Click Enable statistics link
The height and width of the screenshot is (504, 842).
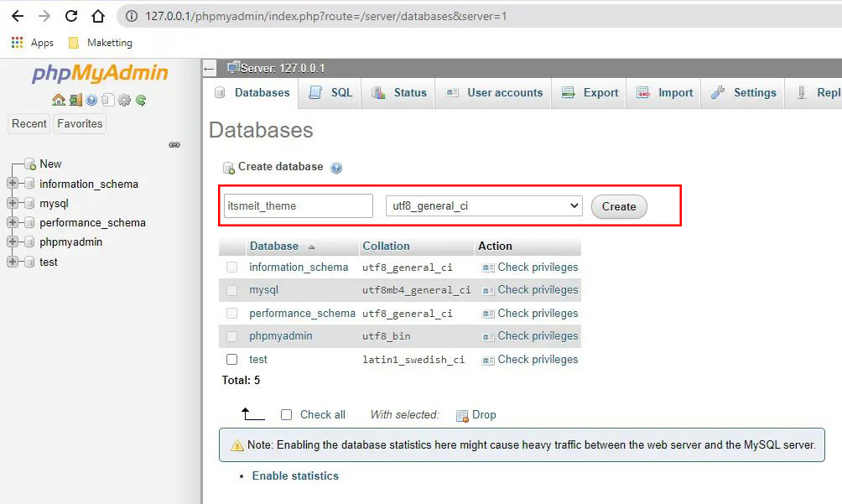coord(295,475)
